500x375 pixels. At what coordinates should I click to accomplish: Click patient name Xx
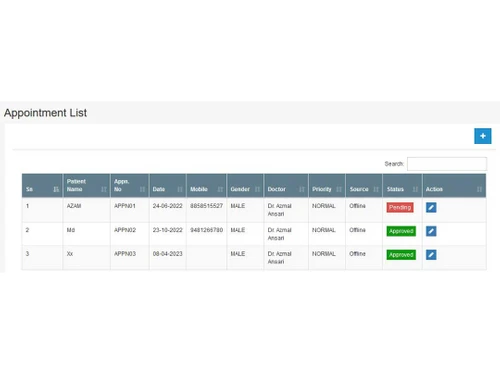(70, 254)
